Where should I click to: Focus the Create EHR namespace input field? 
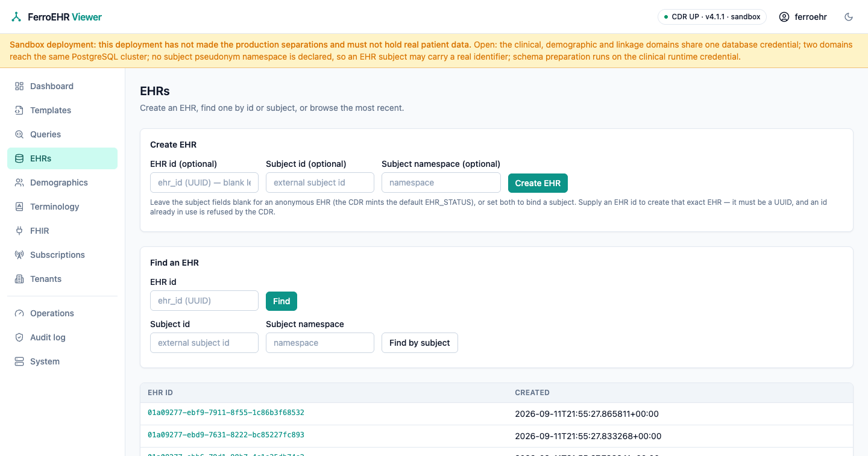[x=441, y=183]
